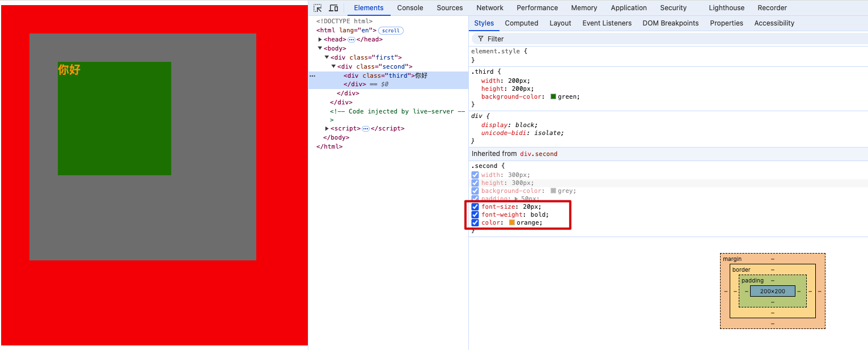Activate the inspect element picker icon

click(318, 8)
